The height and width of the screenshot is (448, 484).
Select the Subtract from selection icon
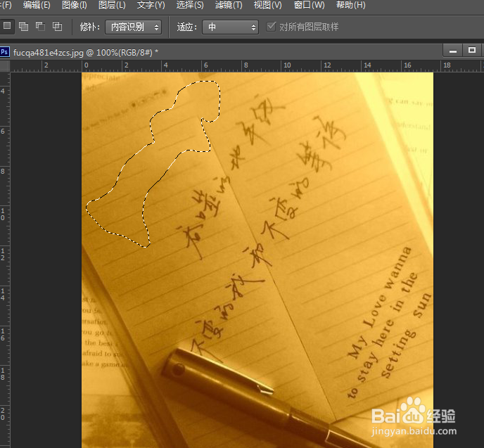(40, 27)
